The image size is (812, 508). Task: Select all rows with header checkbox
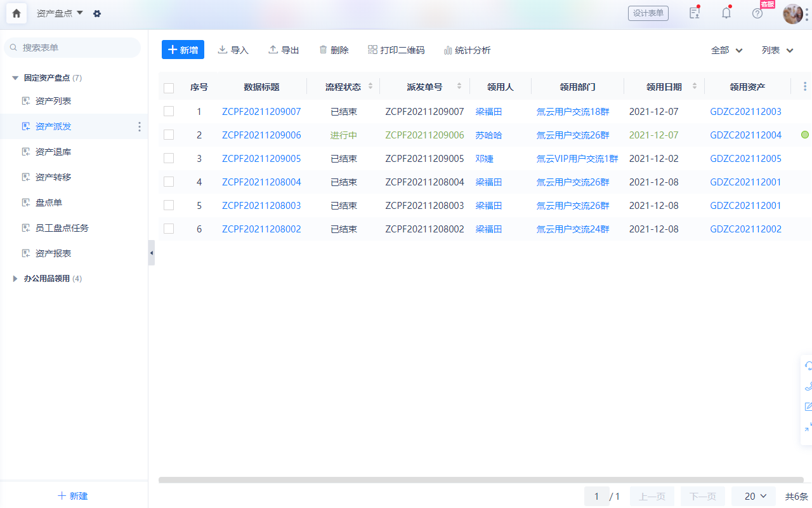[x=169, y=88]
